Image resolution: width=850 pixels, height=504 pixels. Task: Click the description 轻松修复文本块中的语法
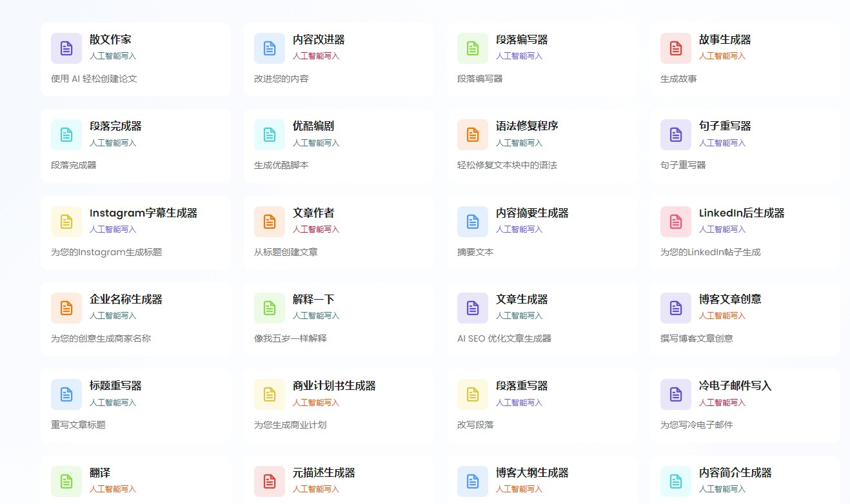[x=507, y=165]
